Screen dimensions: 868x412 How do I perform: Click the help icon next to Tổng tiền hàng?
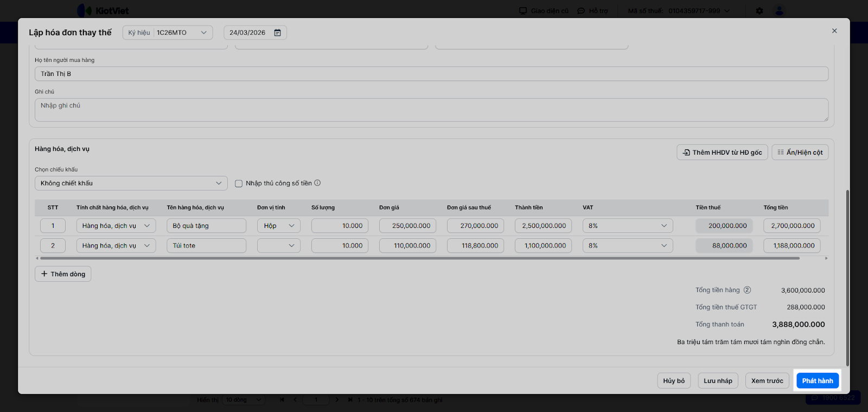point(747,290)
